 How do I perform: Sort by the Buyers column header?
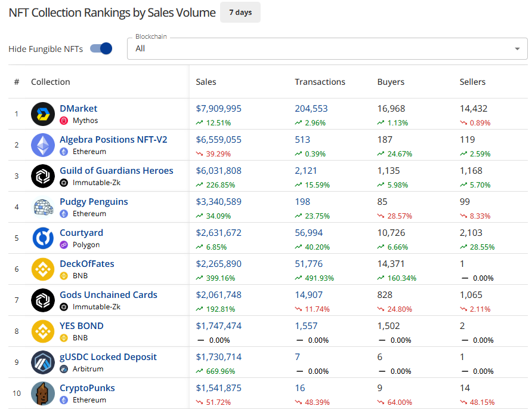click(x=391, y=82)
